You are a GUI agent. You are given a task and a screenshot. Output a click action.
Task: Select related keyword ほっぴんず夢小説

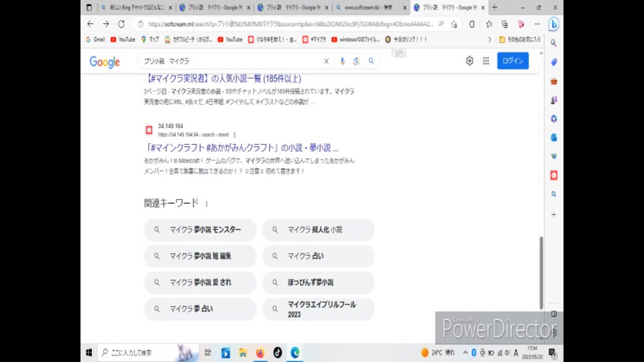(318, 282)
